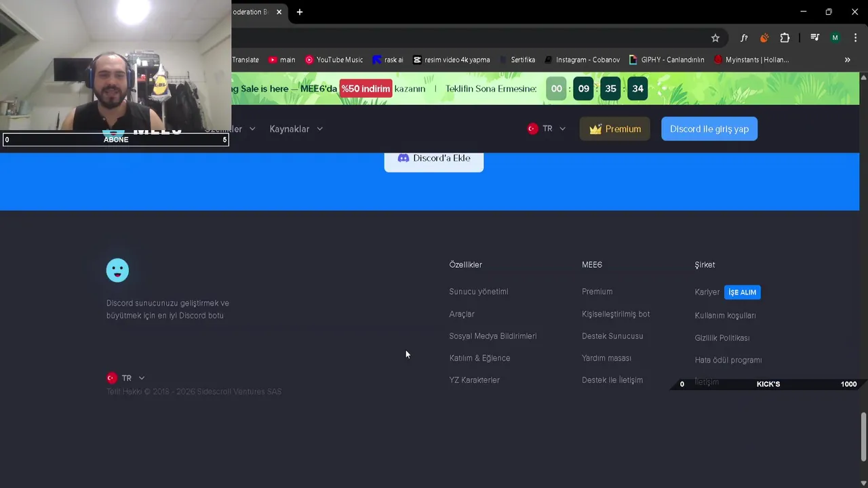Image resolution: width=868 pixels, height=488 pixels.
Task: Click the webcam overlay thumbnail
Action: pos(115,65)
